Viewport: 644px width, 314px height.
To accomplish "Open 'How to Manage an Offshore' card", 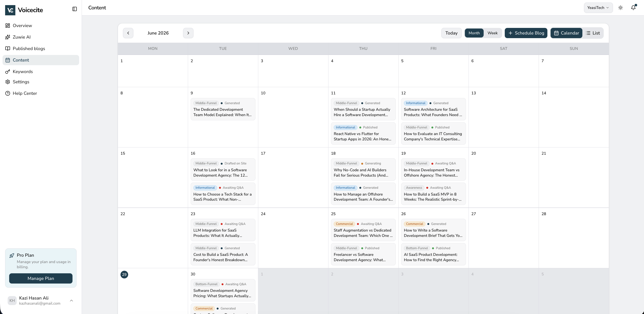I will click(x=363, y=194).
